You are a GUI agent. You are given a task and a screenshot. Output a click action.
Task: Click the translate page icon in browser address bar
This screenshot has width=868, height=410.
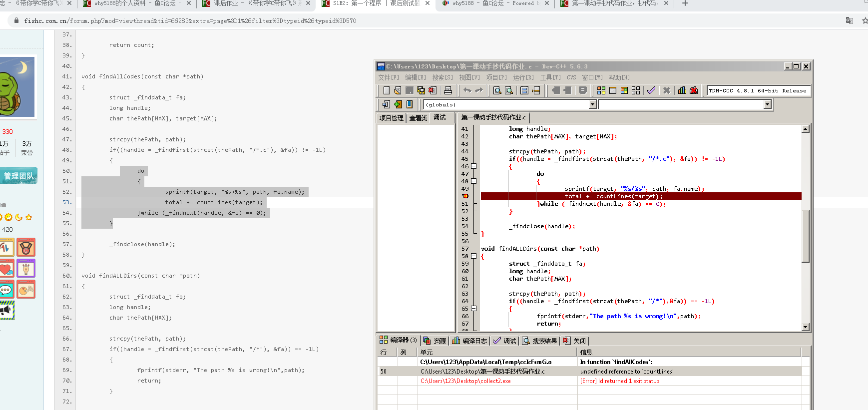[x=850, y=20]
